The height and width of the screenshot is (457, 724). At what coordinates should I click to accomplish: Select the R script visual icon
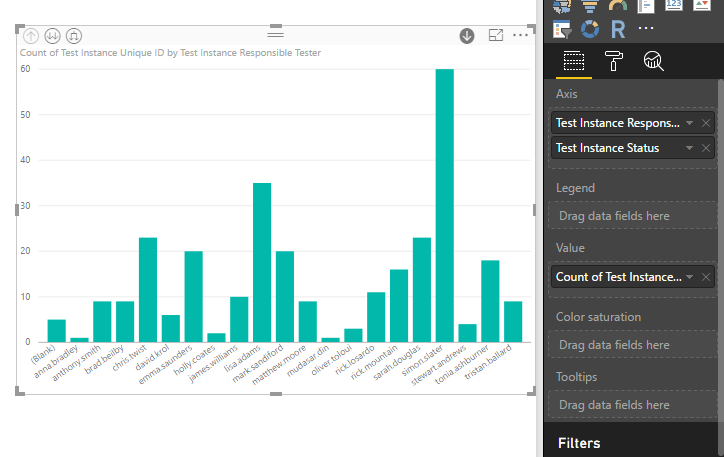click(618, 29)
